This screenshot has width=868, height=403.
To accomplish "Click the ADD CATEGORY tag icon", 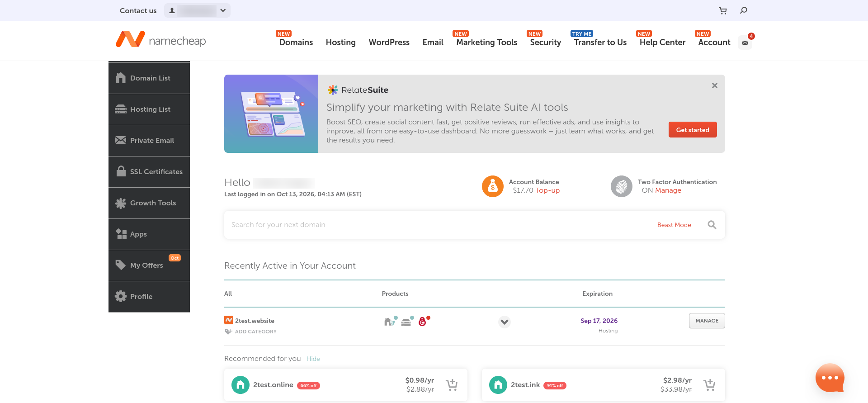I will point(228,332).
